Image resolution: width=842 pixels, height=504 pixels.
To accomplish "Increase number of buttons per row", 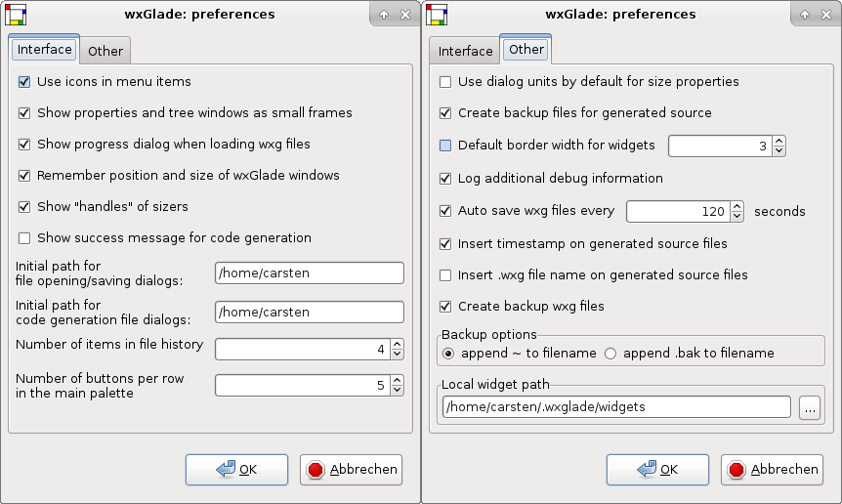I will [x=398, y=380].
